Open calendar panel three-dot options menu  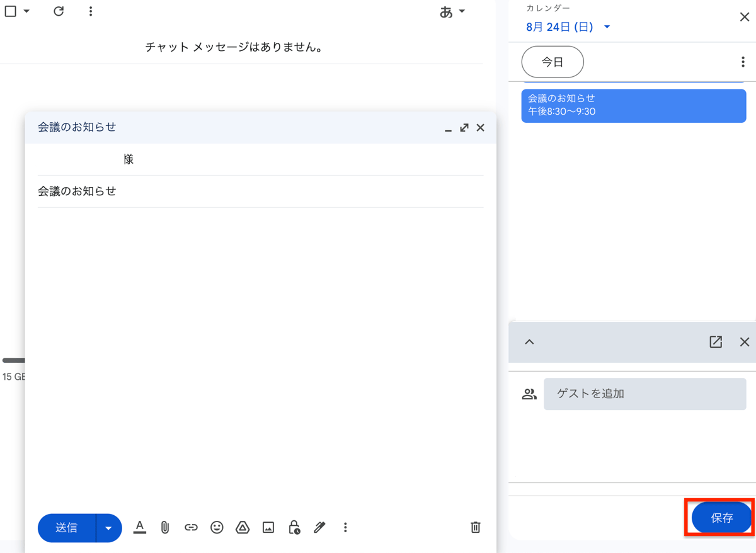(743, 62)
